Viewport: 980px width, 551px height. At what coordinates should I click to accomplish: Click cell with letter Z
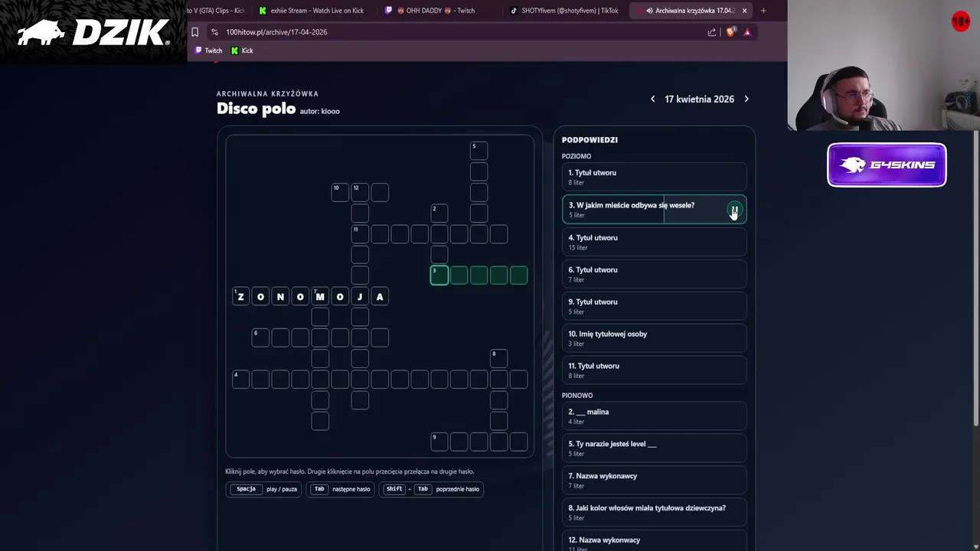click(x=240, y=296)
